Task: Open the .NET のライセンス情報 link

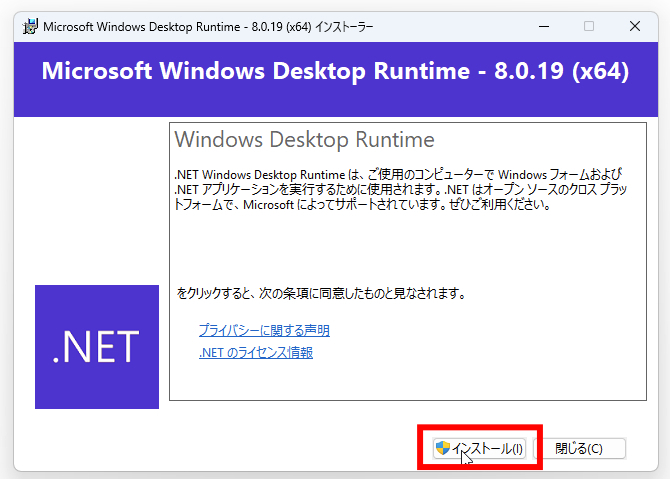Action: (x=256, y=353)
